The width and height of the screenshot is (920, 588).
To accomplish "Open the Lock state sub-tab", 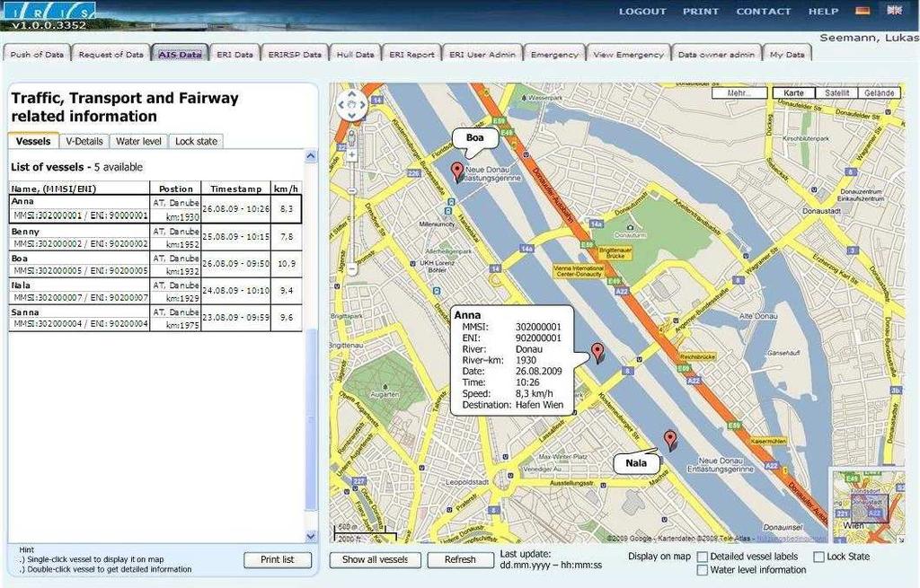I will [x=196, y=141].
